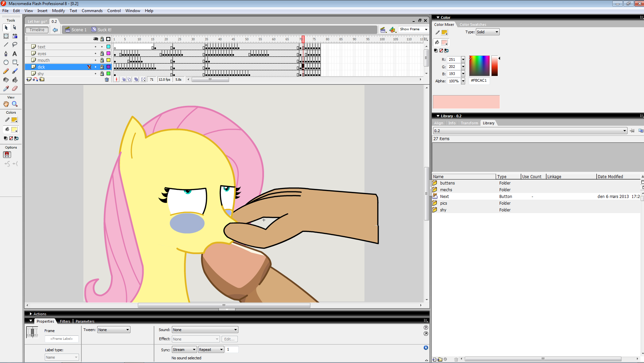Click the Type column header in the Library
This screenshot has height=363, width=644.
click(x=508, y=176)
